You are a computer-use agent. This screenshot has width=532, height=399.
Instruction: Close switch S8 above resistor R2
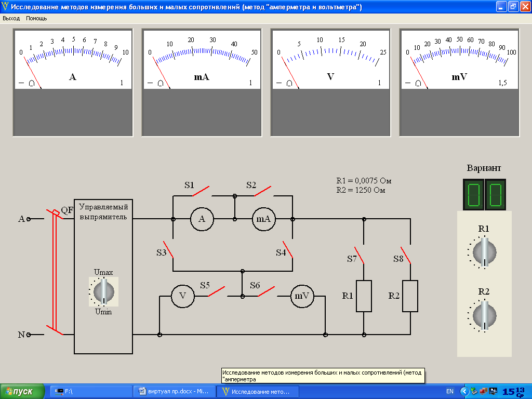tap(405, 256)
